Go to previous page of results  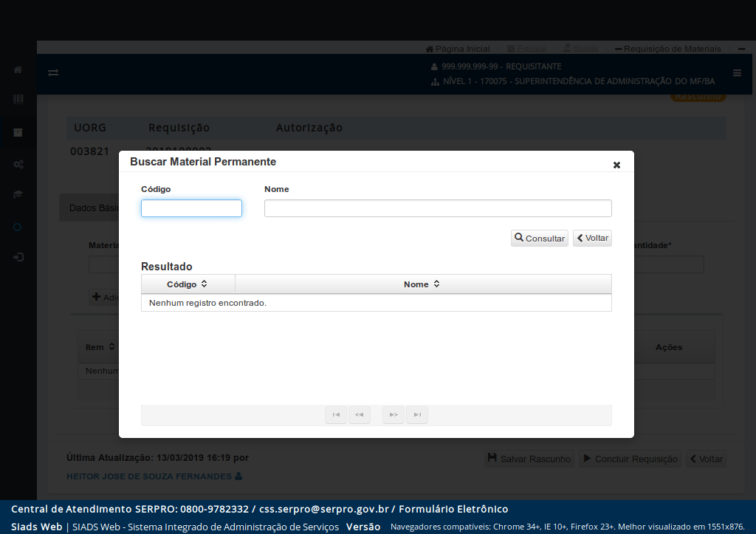[x=360, y=415]
